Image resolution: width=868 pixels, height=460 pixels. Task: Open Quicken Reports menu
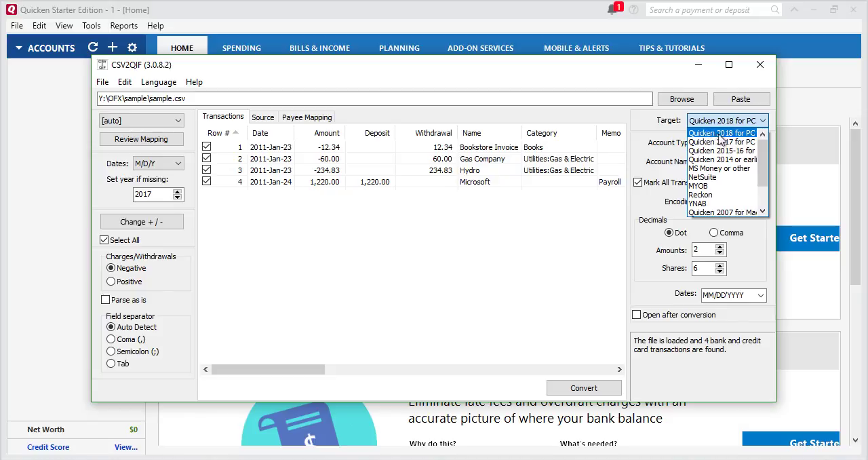123,25
